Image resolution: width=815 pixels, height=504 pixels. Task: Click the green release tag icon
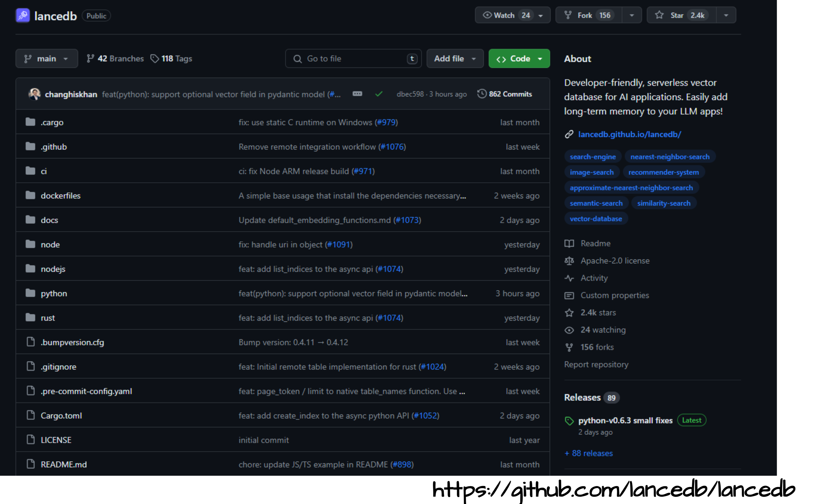[x=569, y=421]
